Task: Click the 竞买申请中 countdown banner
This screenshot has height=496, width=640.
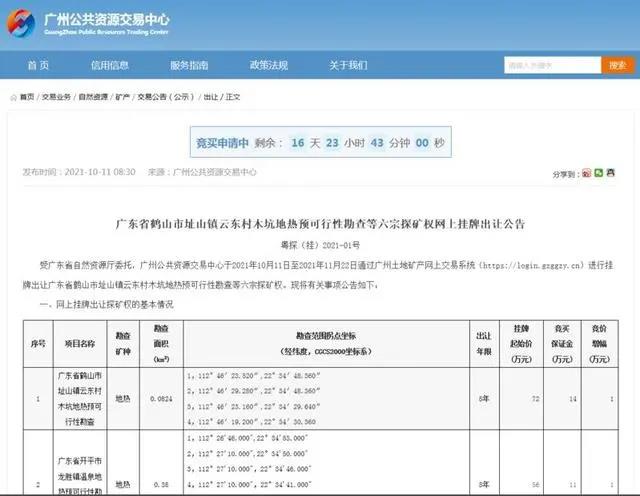Action: 319,142
